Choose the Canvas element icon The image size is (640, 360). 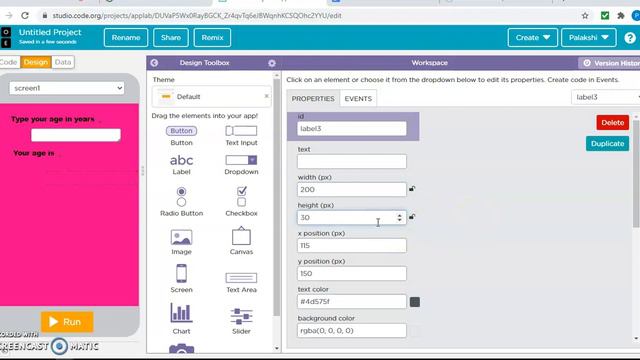pos(241,236)
